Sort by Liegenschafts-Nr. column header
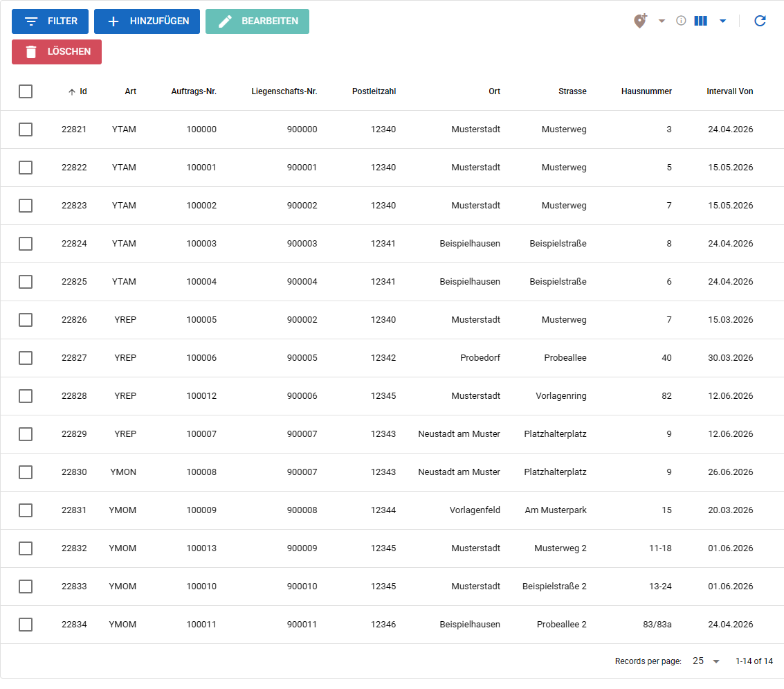This screenshot has width=784, height=689. coord(284,91)
